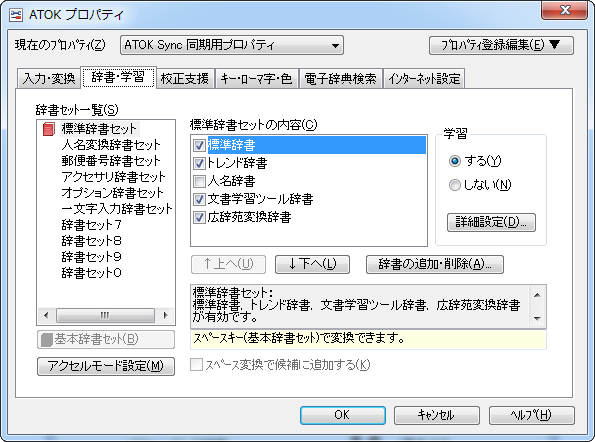
Task: Open 詳細設定(D) learning settings
Action: coord(491,222)
